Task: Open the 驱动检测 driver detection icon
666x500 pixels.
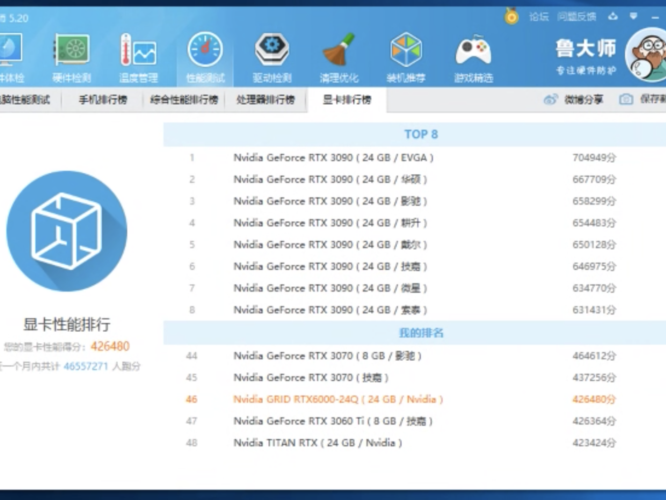Action: point(272,57)
